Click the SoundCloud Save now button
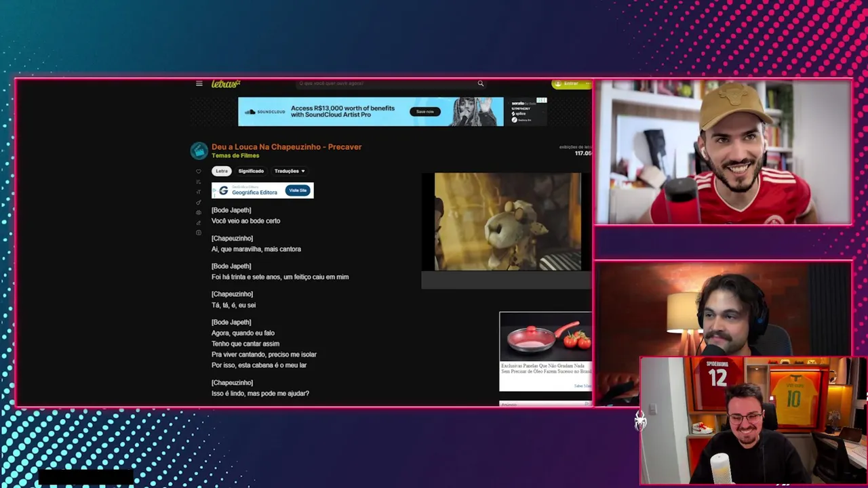The height and width of the screenshot is (488, 868). [x=425, y=111]
